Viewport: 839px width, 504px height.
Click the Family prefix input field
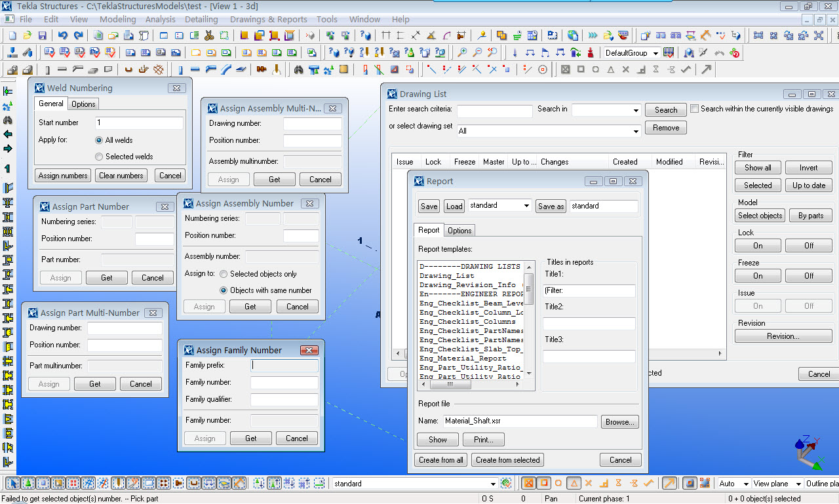tap(284, 366)
